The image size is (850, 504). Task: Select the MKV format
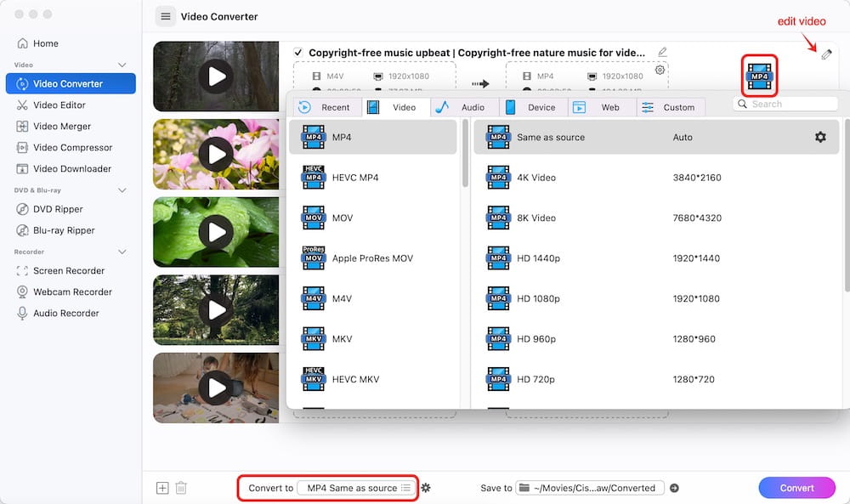click(373, 339)
